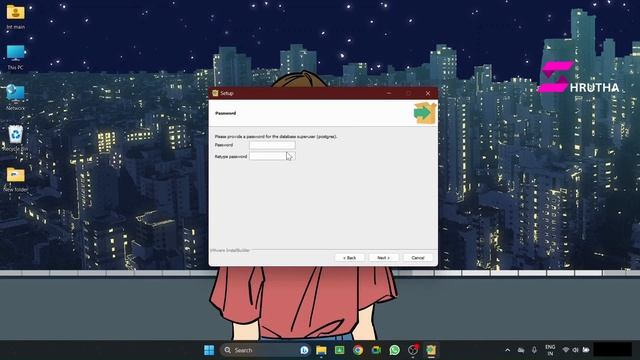Image resolution: width=640 pixels, height=360 pixels.
Task: Open Bing chat icon in search box
Action: (x=304, y=350)
